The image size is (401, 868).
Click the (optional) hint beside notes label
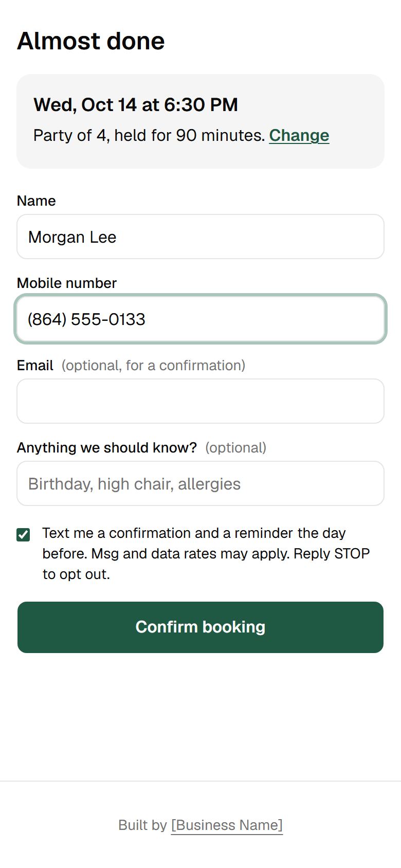(236, 447)
